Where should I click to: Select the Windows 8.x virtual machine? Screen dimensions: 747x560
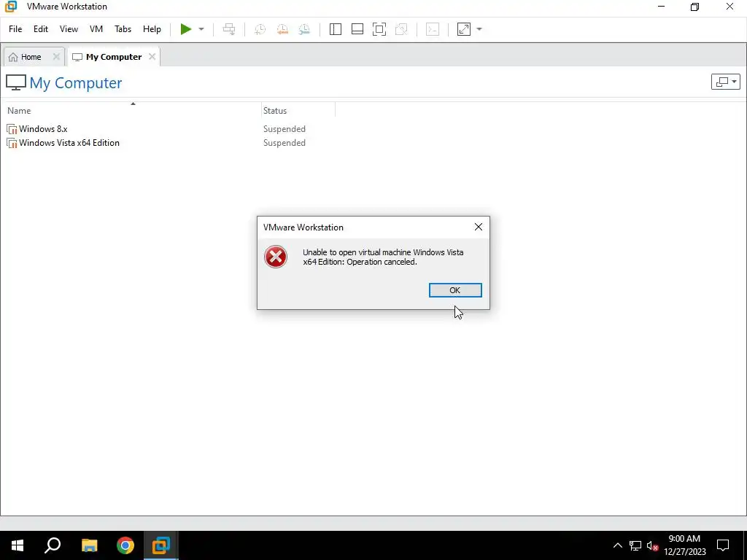pos(43,129)
